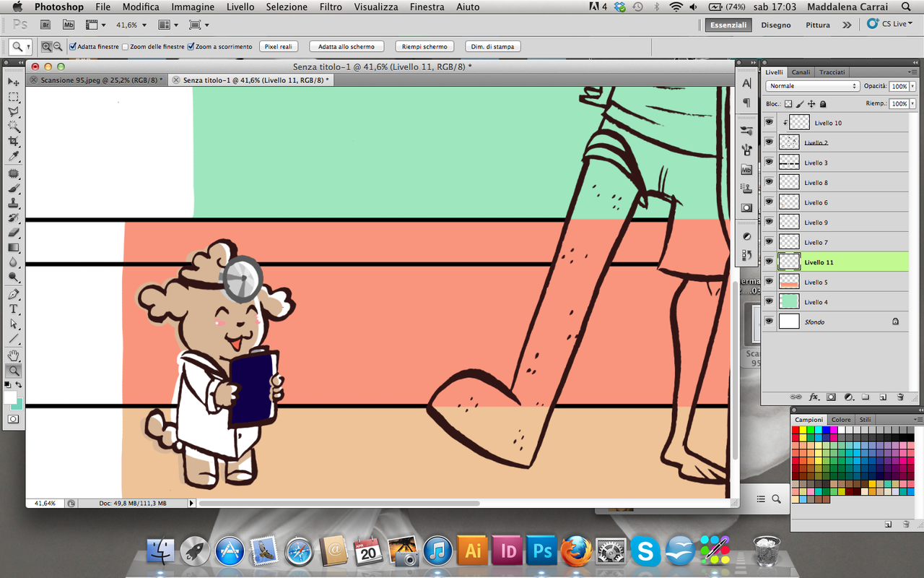Screen dimensions: 924x578
Task: Select the Clone Stamp tool
Action: pos(14,203)
